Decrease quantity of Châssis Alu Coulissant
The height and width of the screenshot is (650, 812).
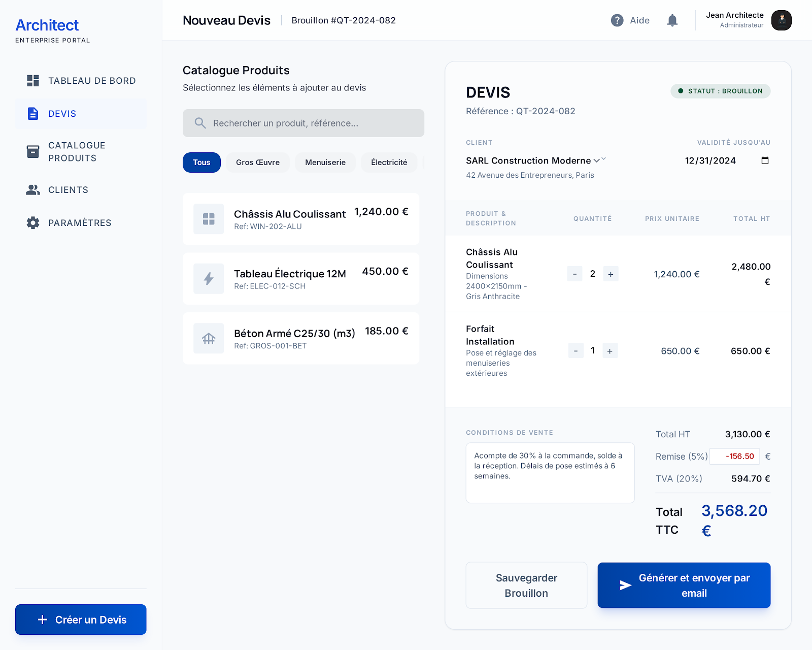tap(574, 274)
